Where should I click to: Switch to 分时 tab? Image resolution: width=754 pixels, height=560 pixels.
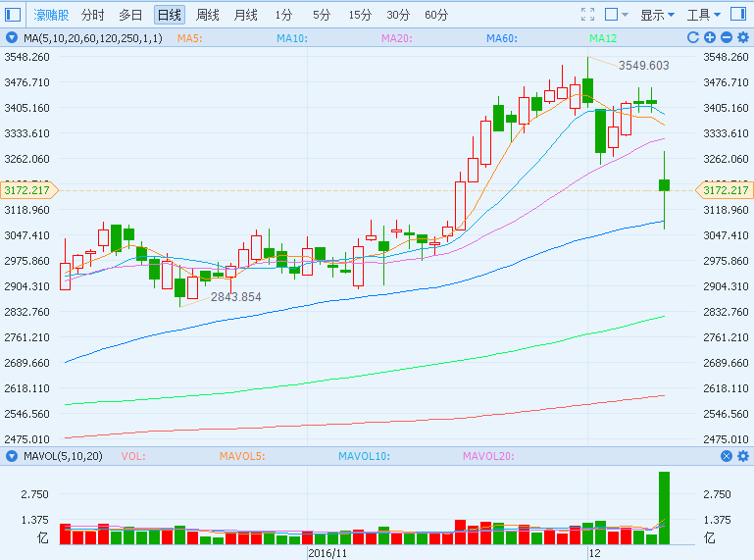[92, 15]
